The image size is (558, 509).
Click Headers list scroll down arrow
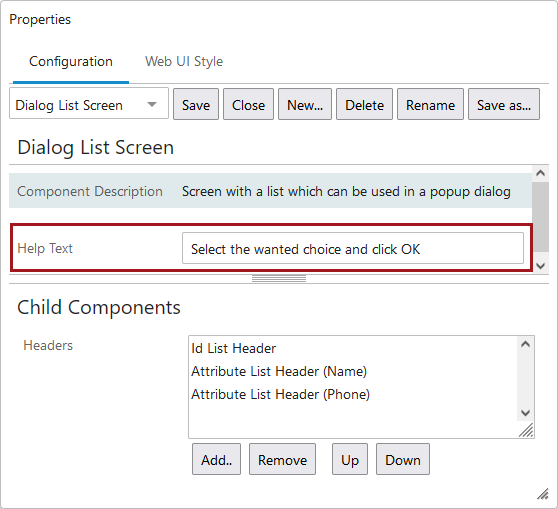[x=525, y=413]
